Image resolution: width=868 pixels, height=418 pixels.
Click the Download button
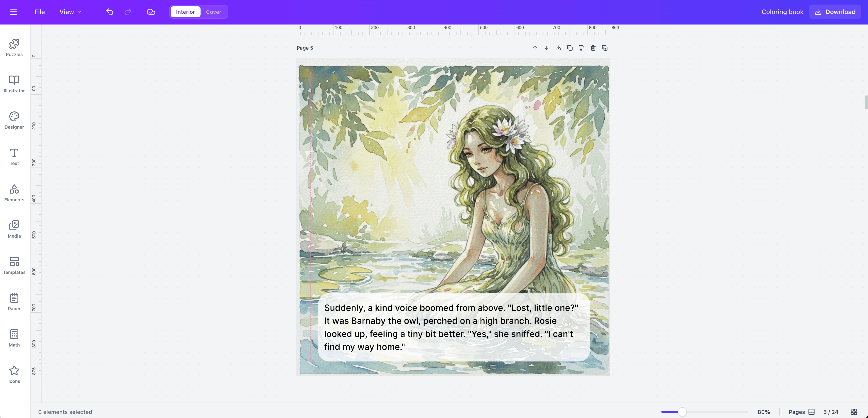[835, 12]
